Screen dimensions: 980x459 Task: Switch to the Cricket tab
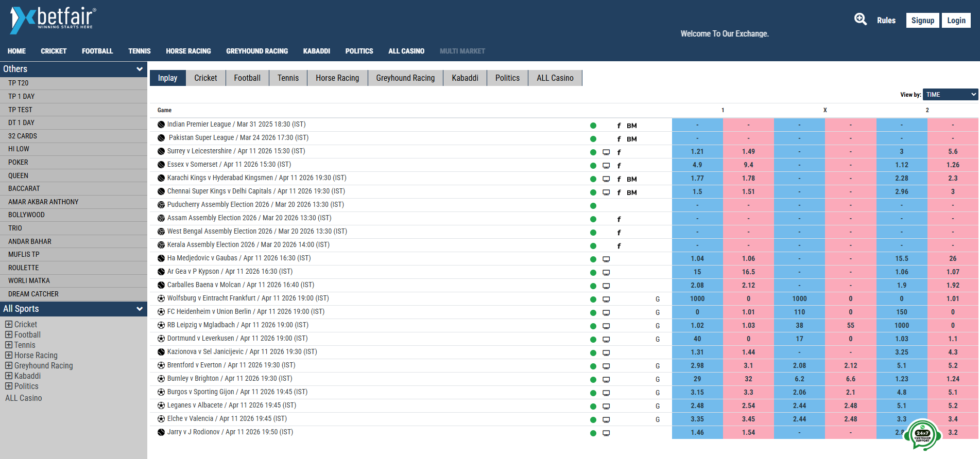[205, 78]
